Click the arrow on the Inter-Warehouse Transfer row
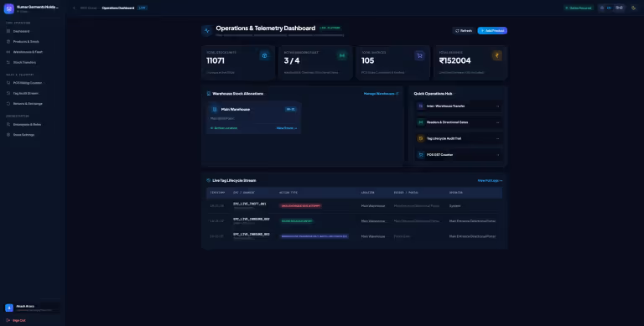Image resolution: width=644 pixels, height=326 pixels. click(x=497, y=106)
